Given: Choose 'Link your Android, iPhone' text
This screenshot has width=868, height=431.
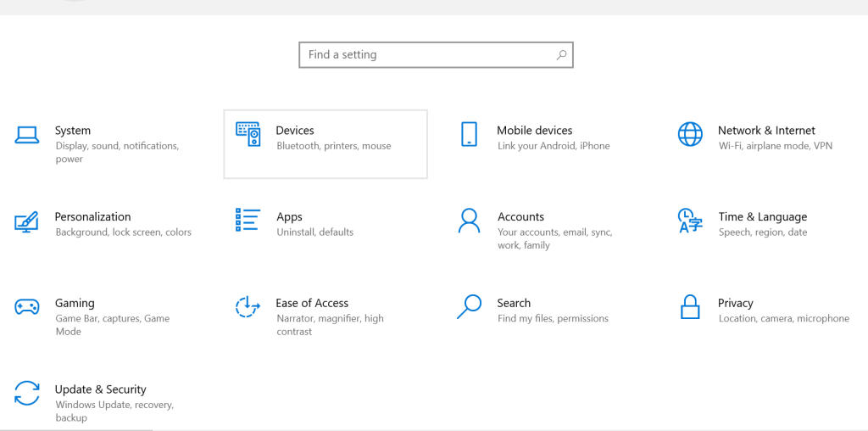Looking at the screenshot, I should pyautogui.click(x=554, y=146).
